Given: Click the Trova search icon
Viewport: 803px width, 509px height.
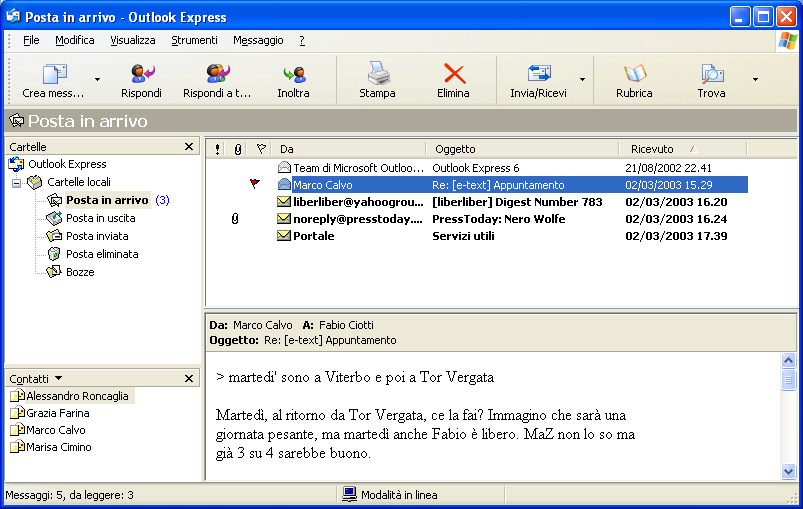Looking at the screenshot, I should [712, 74].
